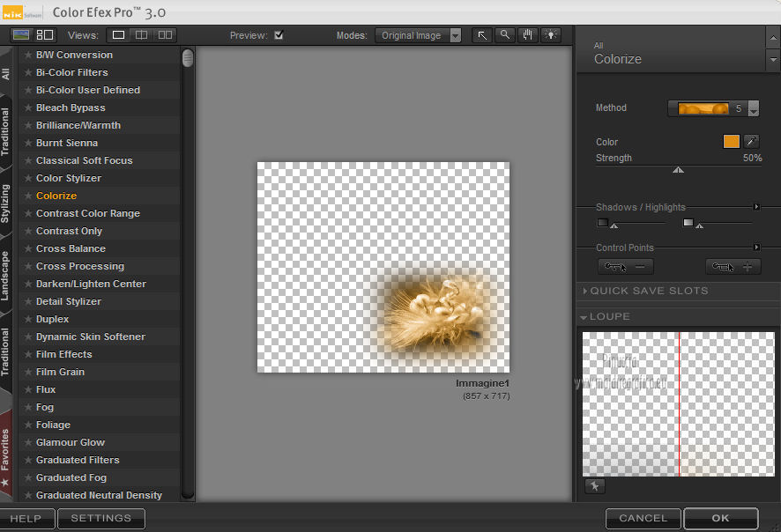Click the HELP button
The width and height of the screenshot is (781, 532).
[26, 519]
